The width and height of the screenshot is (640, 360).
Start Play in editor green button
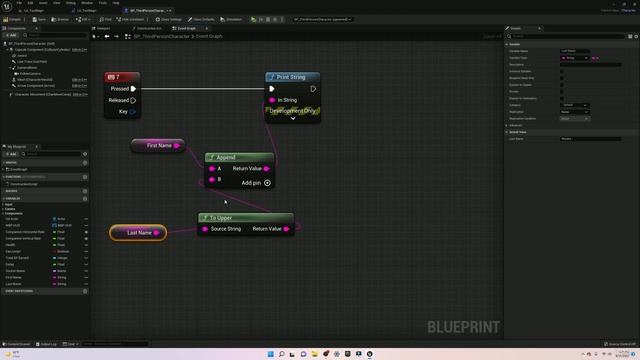pos(253,19)
